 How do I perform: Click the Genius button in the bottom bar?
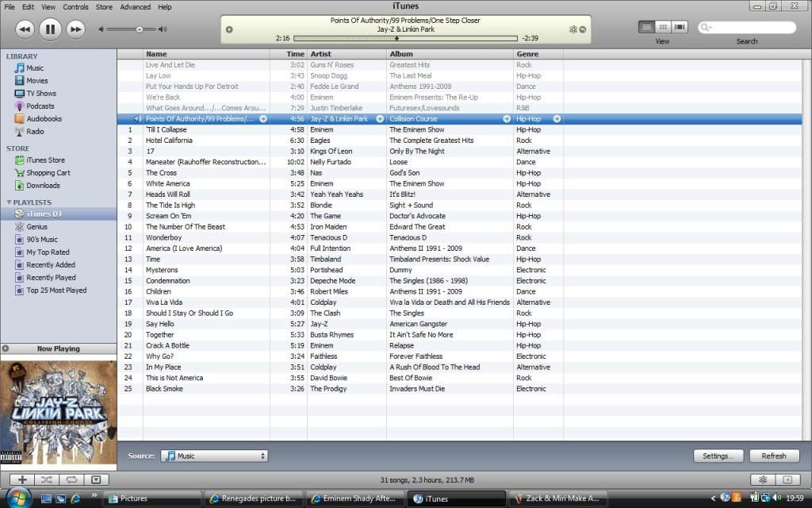pyautogui.click(x=763, y=479)
